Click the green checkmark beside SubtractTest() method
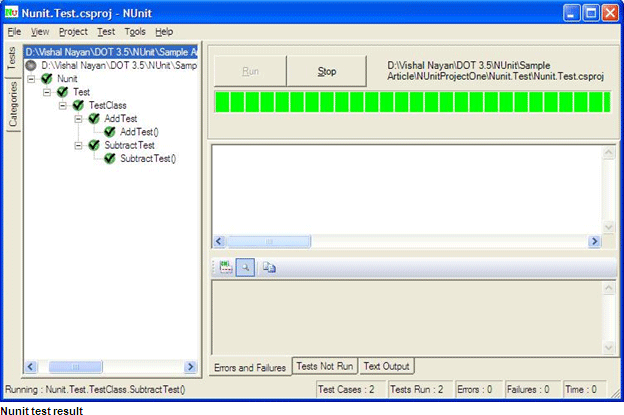Image resolution: width=624 pixels, height=415 pixels. click(109, 158)
